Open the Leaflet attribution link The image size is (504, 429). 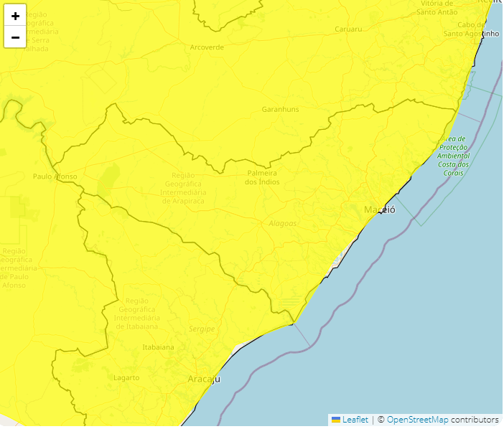(x=355, y=420)
